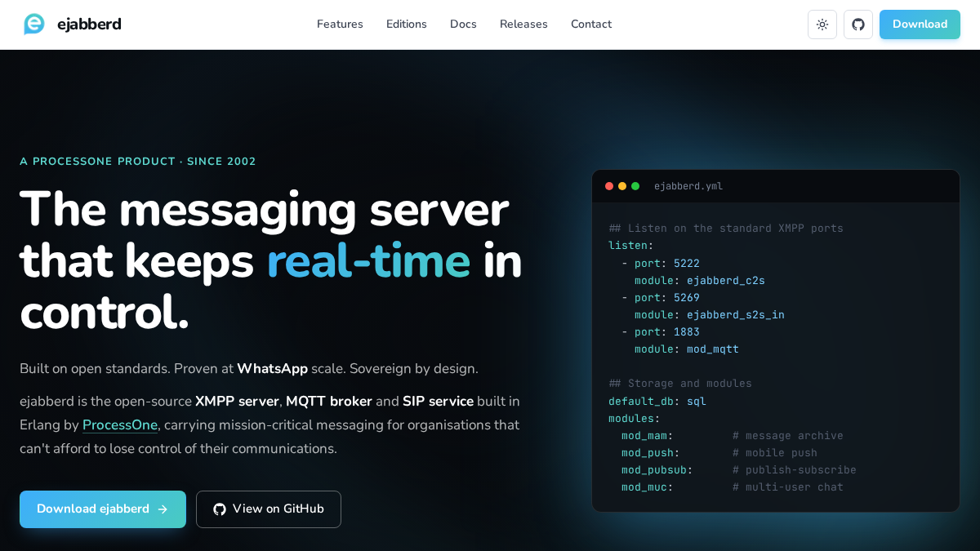This screenshot has height=551, width=980.
Task: Open the Features menu item
Action: pyautogui.click(x=340, y=24)
